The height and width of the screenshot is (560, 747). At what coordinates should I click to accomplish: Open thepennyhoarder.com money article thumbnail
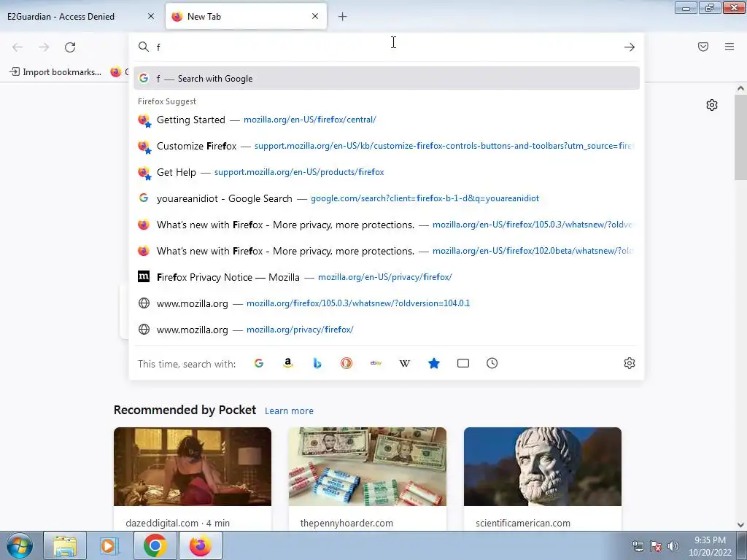pos(368,467)
